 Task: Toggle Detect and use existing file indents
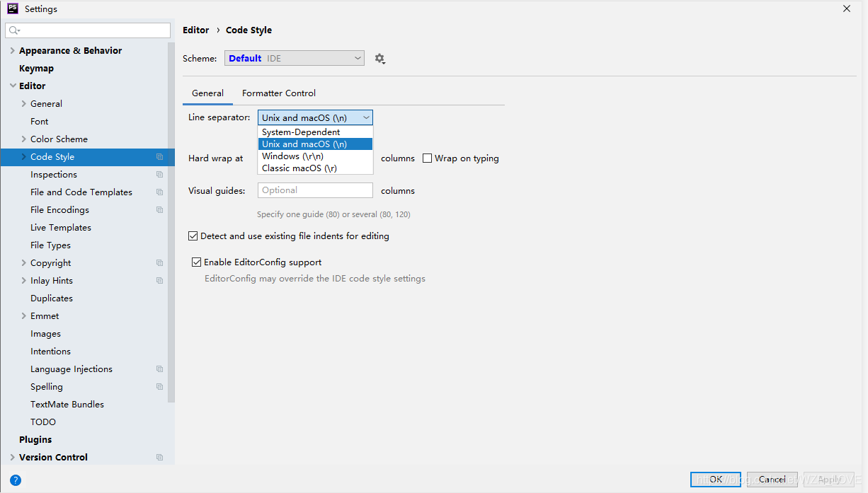[x=193, y=236]
